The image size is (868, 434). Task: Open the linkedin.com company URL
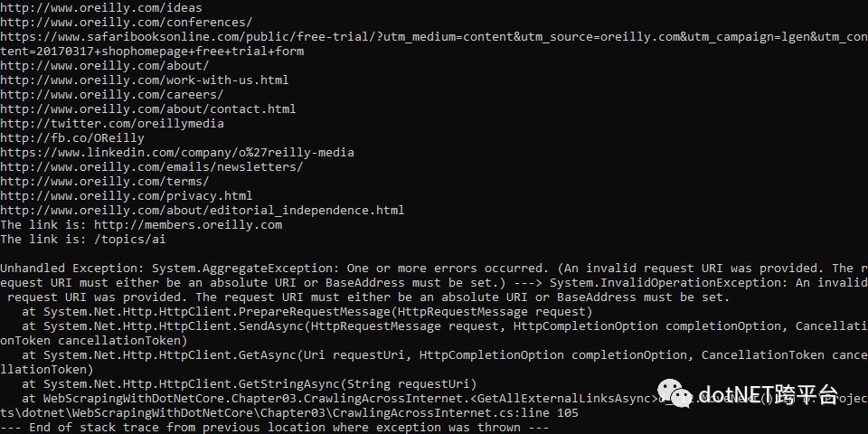tap(177, 152)
